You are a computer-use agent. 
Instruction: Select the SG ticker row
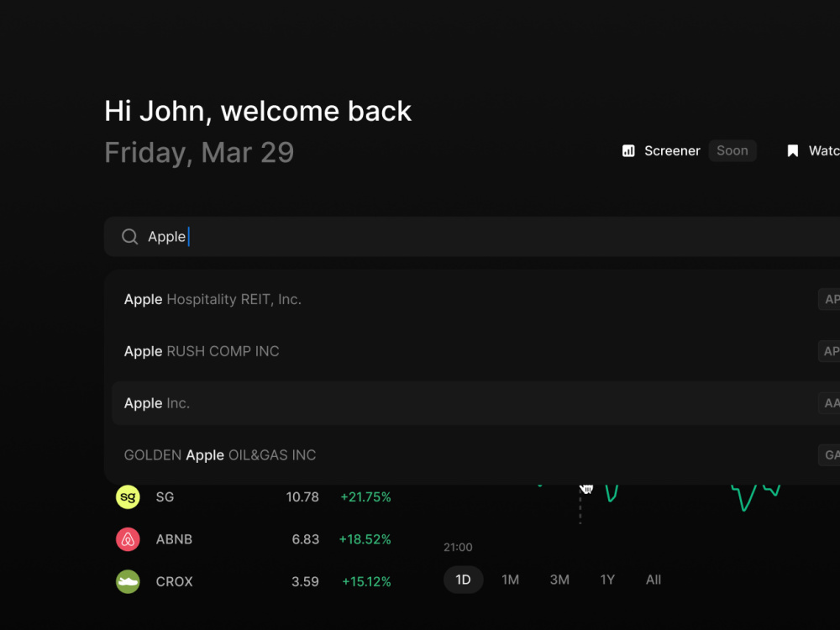(254, 496)
